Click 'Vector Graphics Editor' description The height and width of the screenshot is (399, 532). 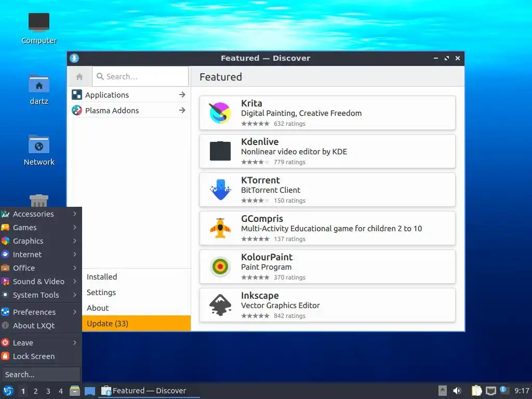(280, 305)
